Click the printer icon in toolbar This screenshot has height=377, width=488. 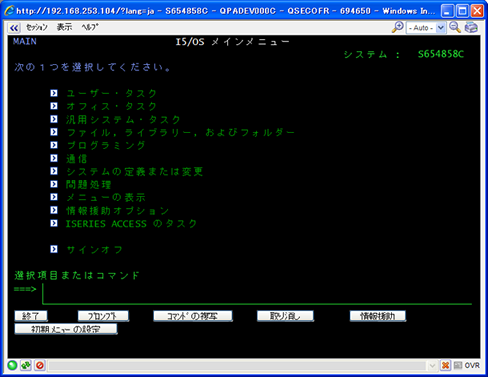471,27
